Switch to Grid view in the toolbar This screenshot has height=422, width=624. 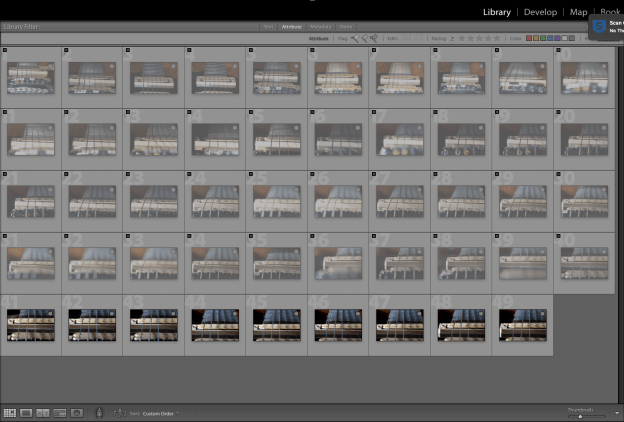click(x=10, y=412)
